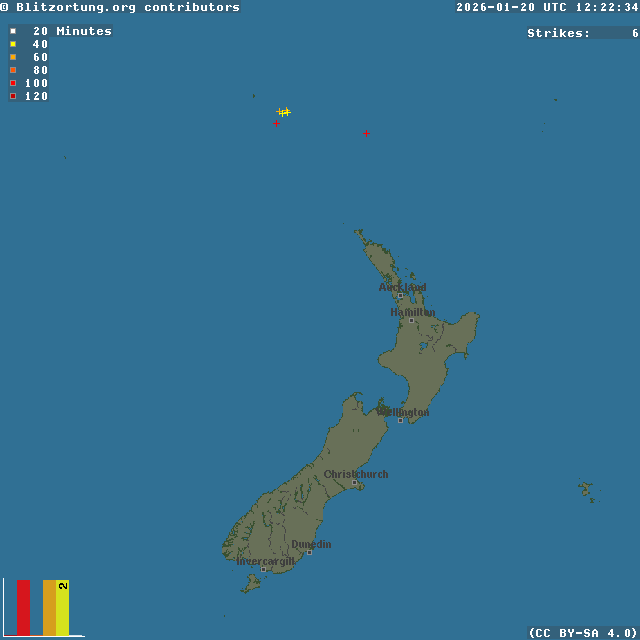Click the isolated red strike cross northeast

[366, 133]
